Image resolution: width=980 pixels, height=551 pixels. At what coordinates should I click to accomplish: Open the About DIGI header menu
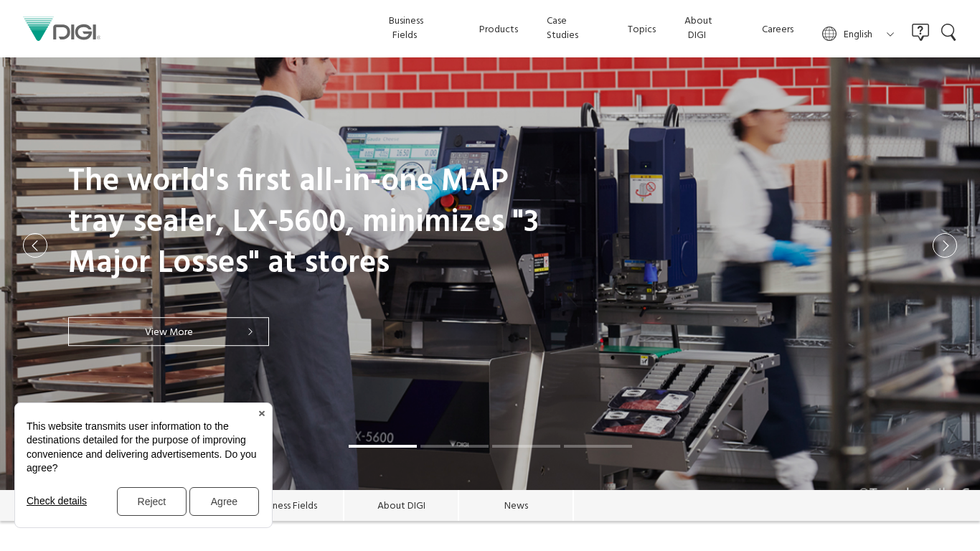[x=698, y=28]
